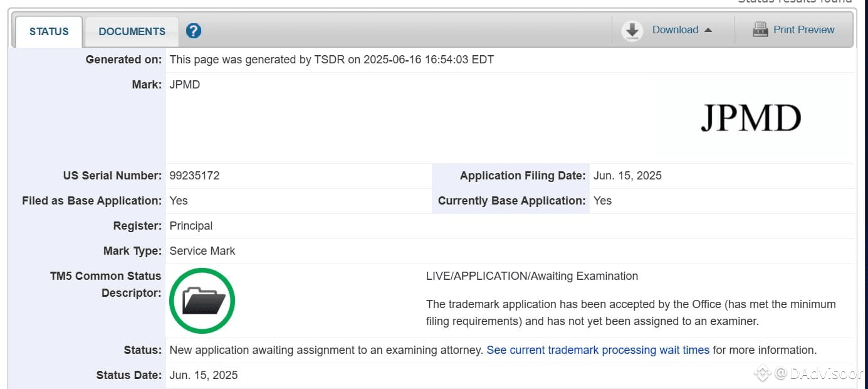
Task: Open the Download menu label
Action: click(x=675, y=29)
